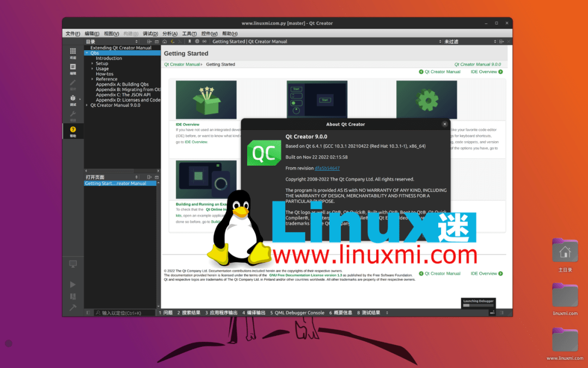Open the Welcome (欢迎) mode icon

tap(73, 50)
